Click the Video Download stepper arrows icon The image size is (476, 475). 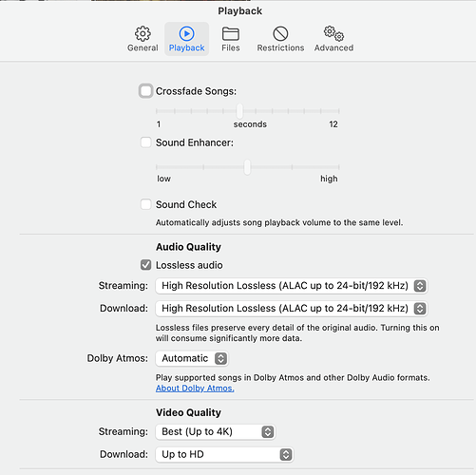pyautogui.click(x=286, y=454)
